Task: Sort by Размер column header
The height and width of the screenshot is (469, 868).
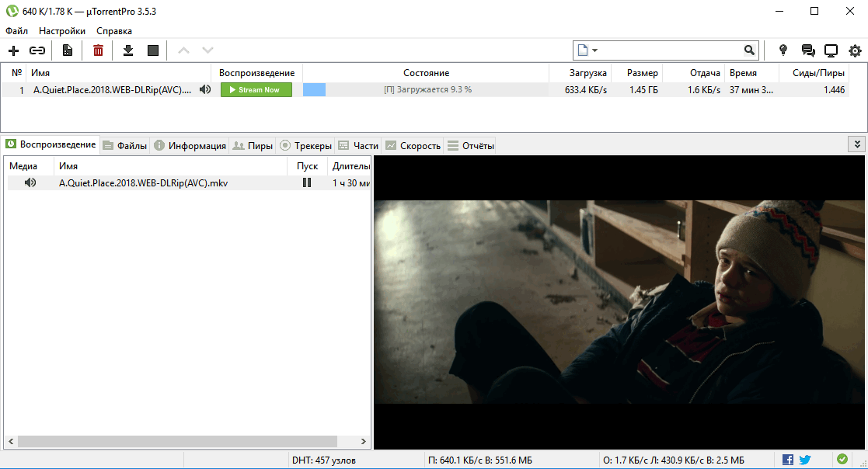Action: tap(636, 73)
